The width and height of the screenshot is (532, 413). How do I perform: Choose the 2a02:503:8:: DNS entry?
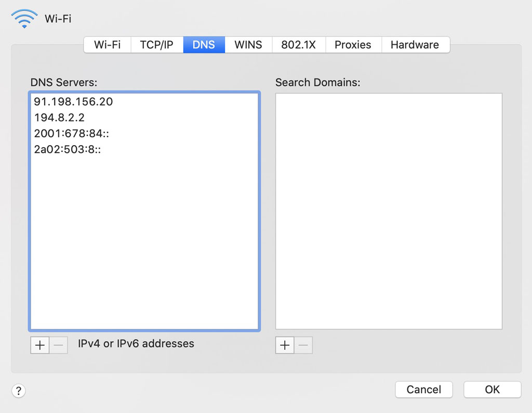[67, 150]
